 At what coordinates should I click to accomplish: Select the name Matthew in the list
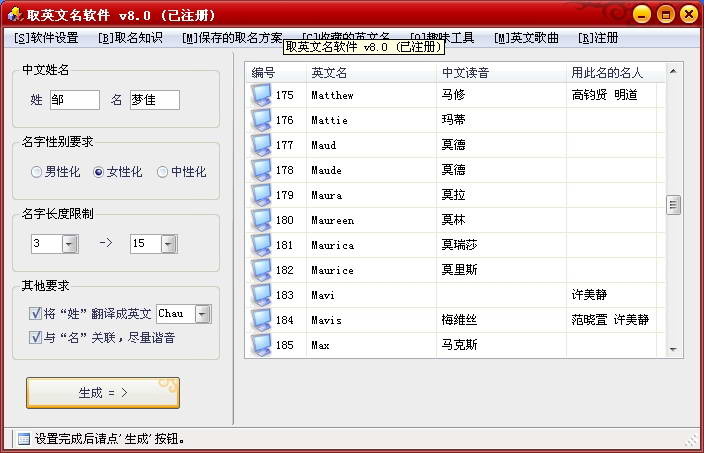(332, 95)
